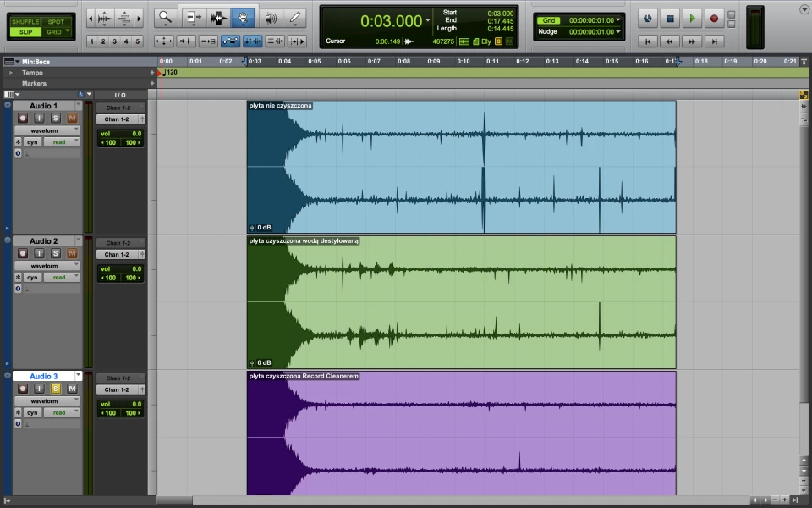Choose the Grabber hand tool
Image resolution: width=812 pixels, height=508 pixels.
pos(244,17)
